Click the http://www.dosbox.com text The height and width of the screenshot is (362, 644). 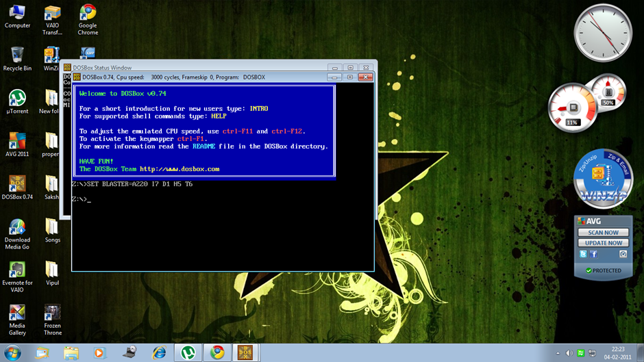(179, 169)
